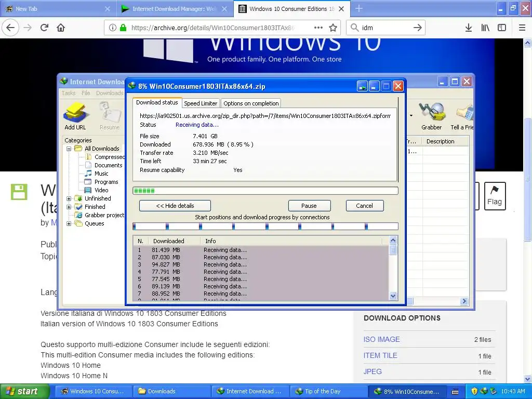Open dropdown arrow beside Grabber toolbar

coord(411,116)
